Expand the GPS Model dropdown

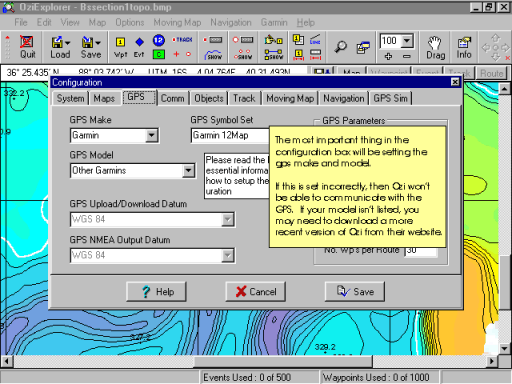(x=188, y=171)
